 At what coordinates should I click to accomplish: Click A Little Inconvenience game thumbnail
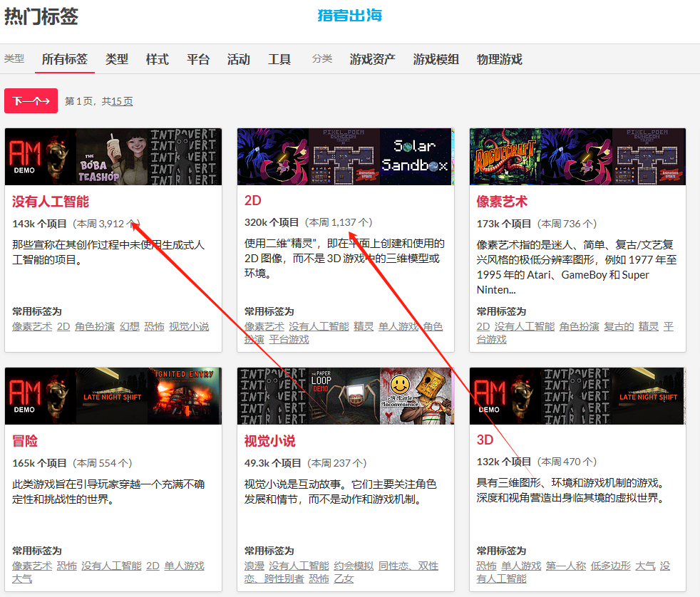(416, 396)
